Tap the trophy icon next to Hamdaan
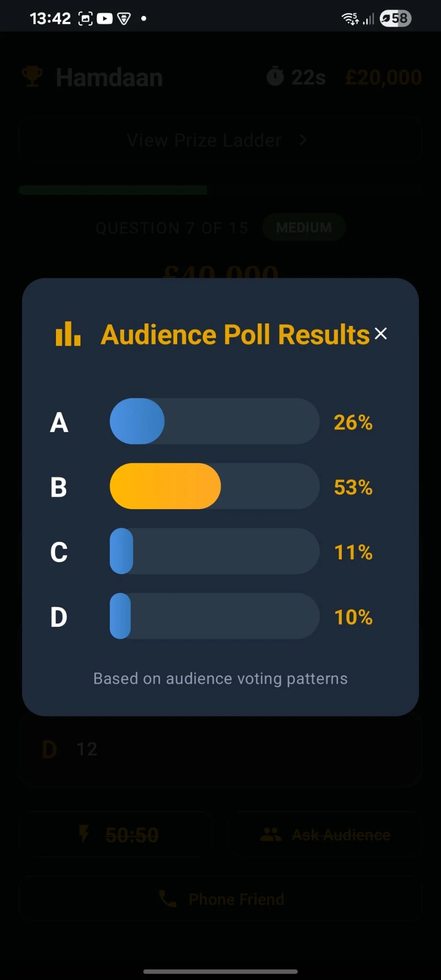Image resolution: width=441 pixels, height=980 pixels. point(33,77)
